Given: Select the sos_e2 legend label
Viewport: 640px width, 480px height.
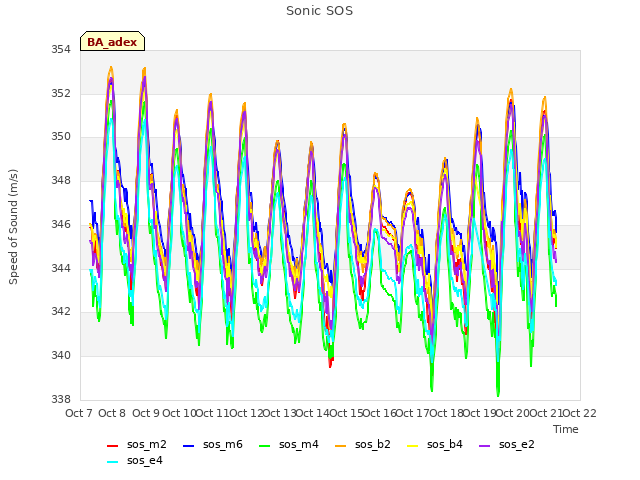Looking at the screenshot, I should coord(516,444).
